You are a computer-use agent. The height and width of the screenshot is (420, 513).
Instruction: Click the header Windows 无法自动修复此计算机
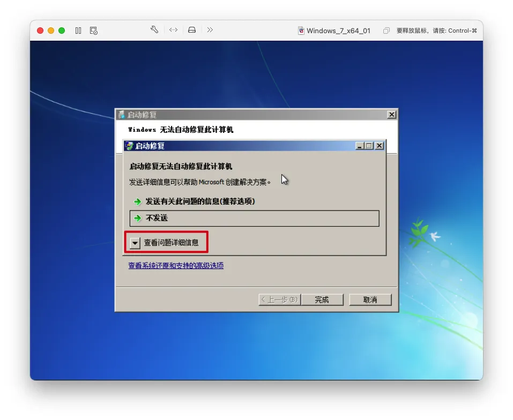click(181, 130)
